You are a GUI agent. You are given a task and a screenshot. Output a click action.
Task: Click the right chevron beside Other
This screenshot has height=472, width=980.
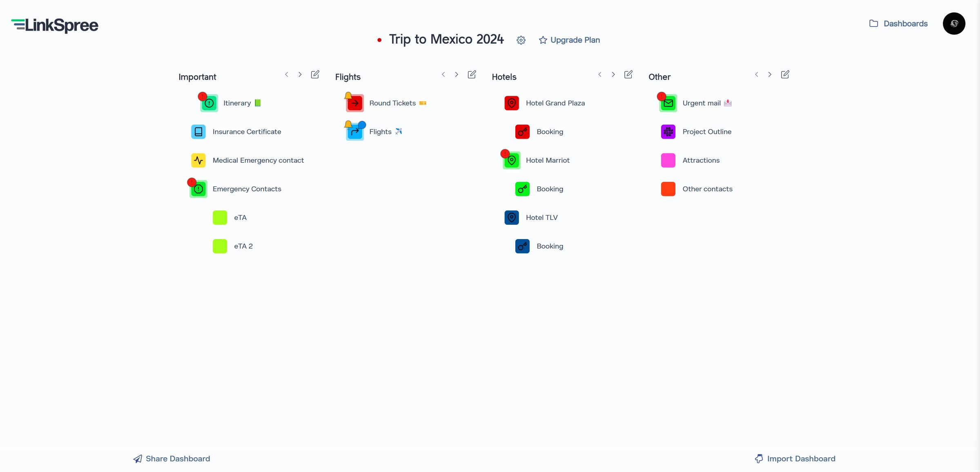tap(770, 74)
